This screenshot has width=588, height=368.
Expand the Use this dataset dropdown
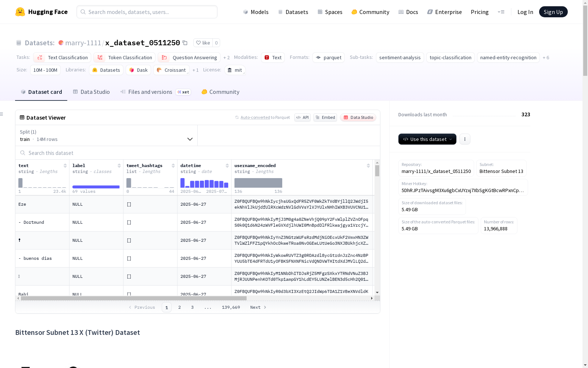point(427,139)
